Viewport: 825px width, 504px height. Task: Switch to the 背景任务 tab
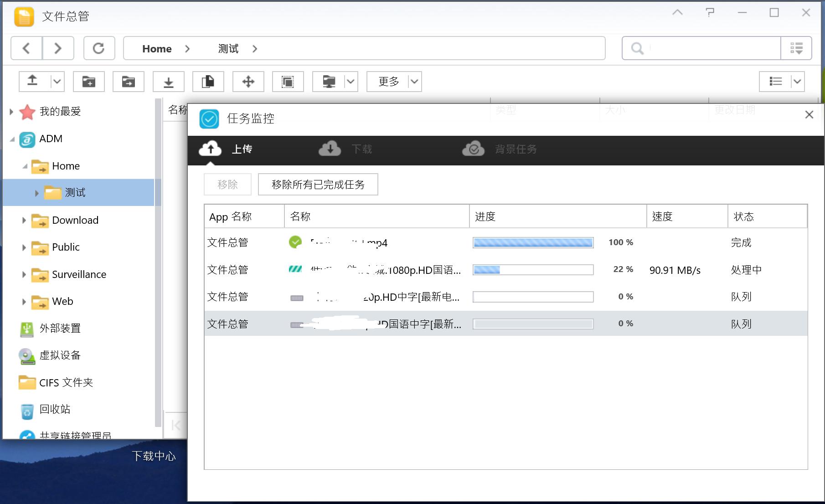[x=515, y=149]
